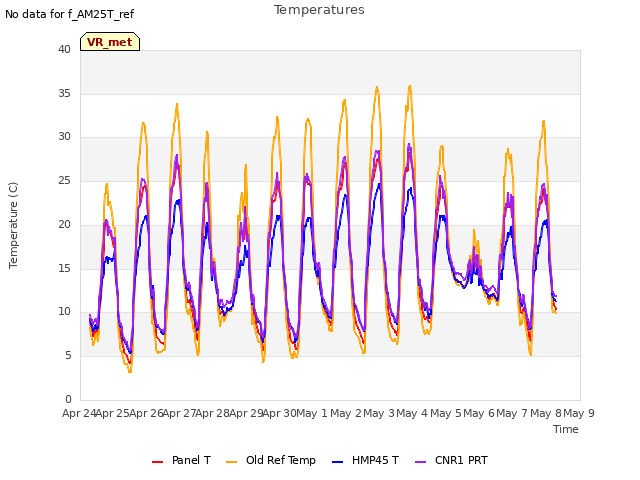Viewport: 640px width, 480px height.
Task: Toggle the HMP45 T legend entry
Action: (365, 460)
